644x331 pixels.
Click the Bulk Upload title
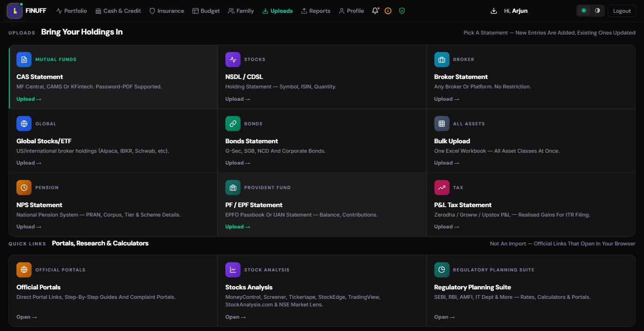(x=452, y=141)
